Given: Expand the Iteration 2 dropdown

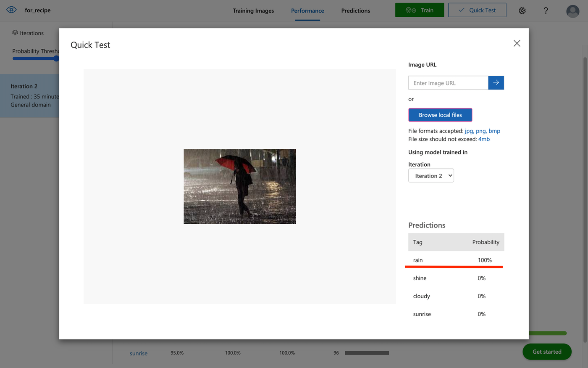Looking at the screenshot, I should point(431,176).
